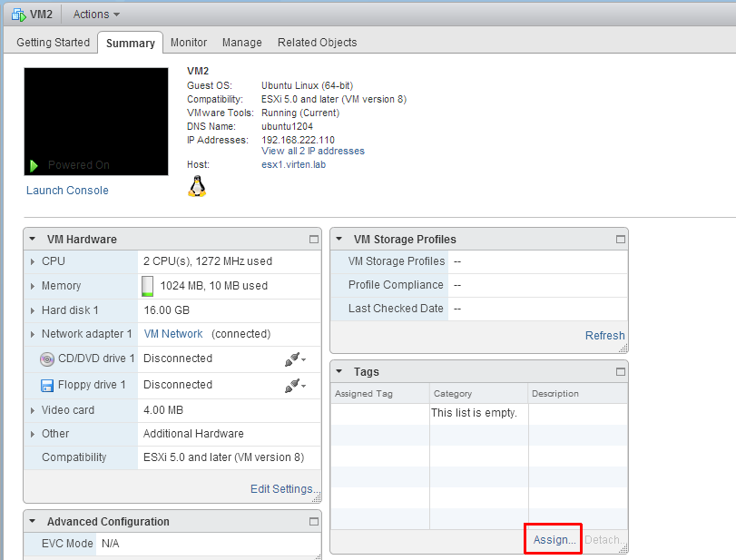Click the Last Checked Date label

(396, 309)
